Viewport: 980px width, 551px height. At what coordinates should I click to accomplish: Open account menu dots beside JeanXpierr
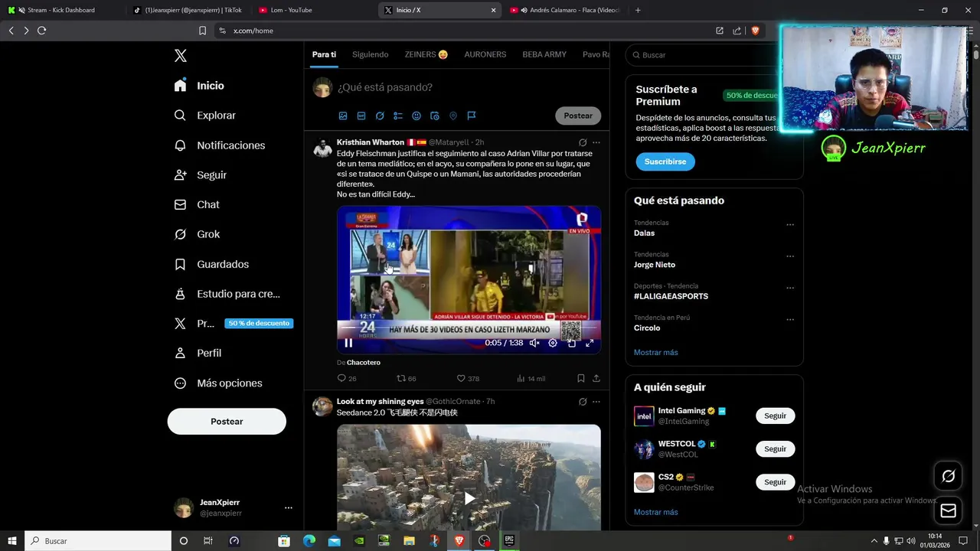[x=289, y=507]
